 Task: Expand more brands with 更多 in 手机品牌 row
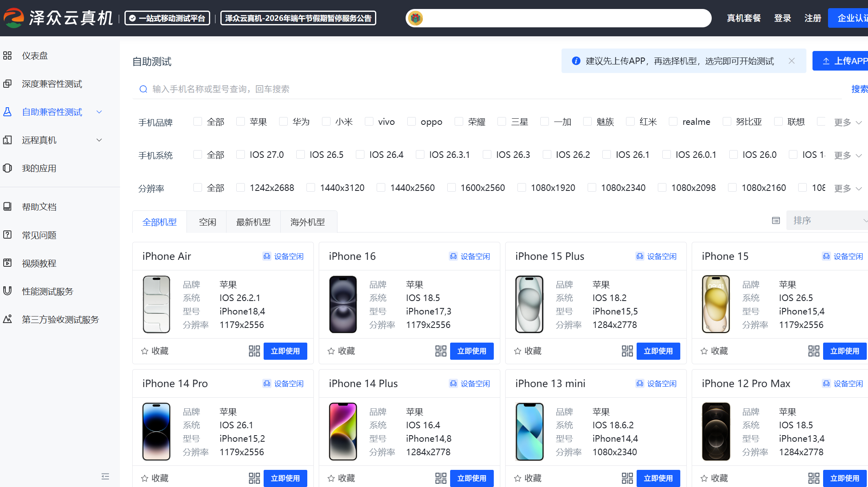(848, 122)
